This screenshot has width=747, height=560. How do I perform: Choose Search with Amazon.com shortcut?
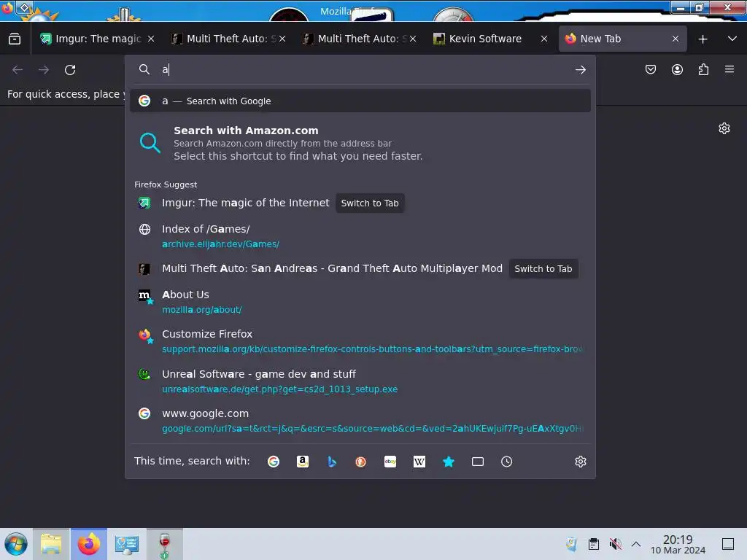click(x=360, y=142)
